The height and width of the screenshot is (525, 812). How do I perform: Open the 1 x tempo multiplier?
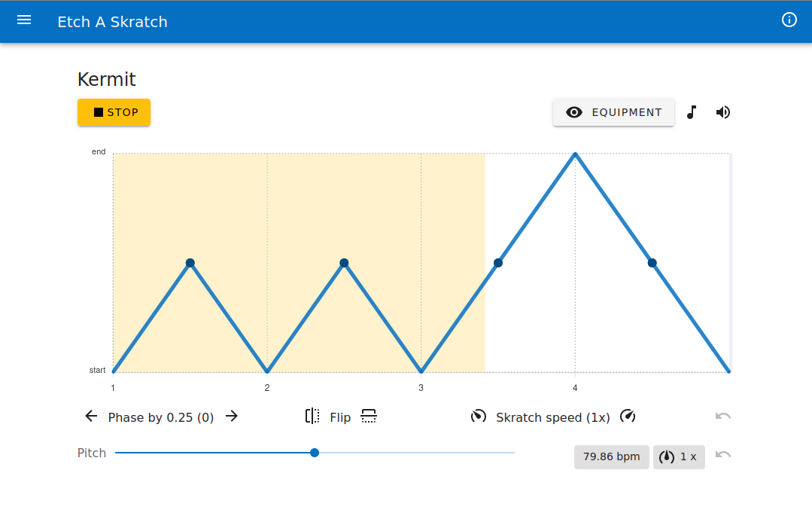pos(679,456)
